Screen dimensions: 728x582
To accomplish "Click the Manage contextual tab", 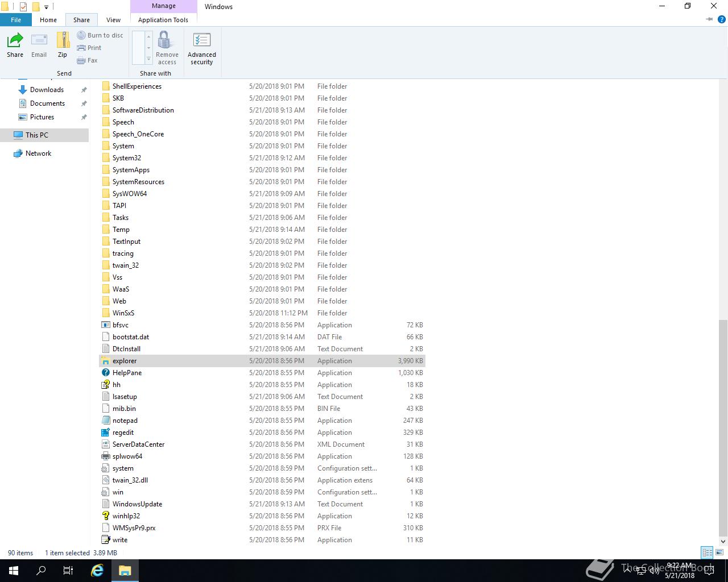I will [164, 6].
